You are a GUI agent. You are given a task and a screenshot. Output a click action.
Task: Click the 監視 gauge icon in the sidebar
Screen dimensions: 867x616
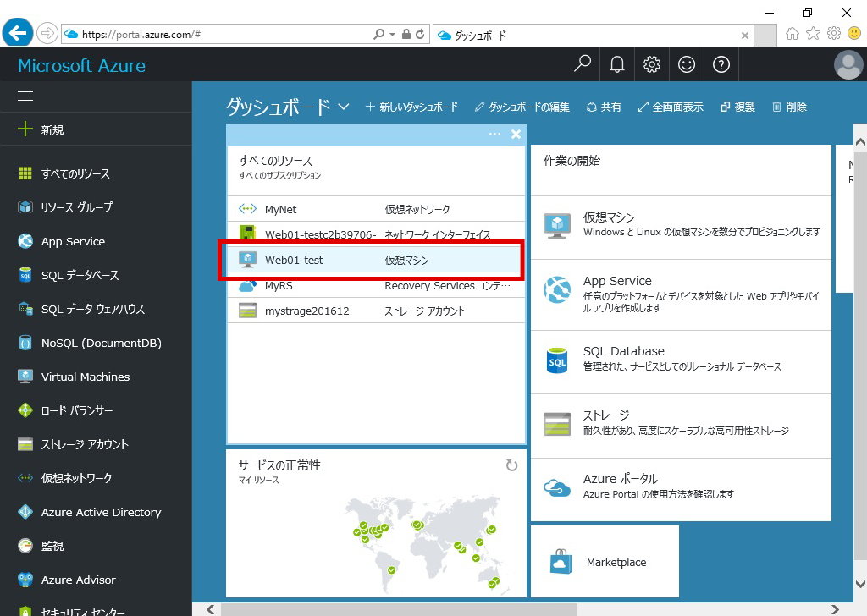25,546
